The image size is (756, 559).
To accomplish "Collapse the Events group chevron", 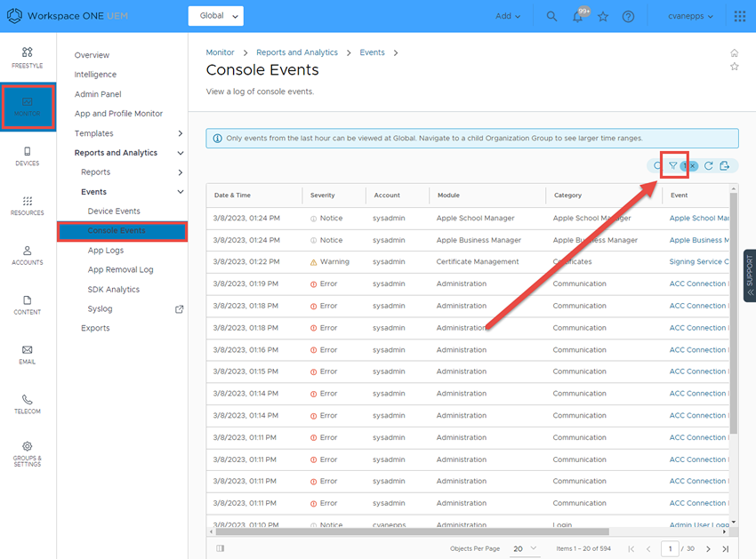I will [x=180, y=192].
